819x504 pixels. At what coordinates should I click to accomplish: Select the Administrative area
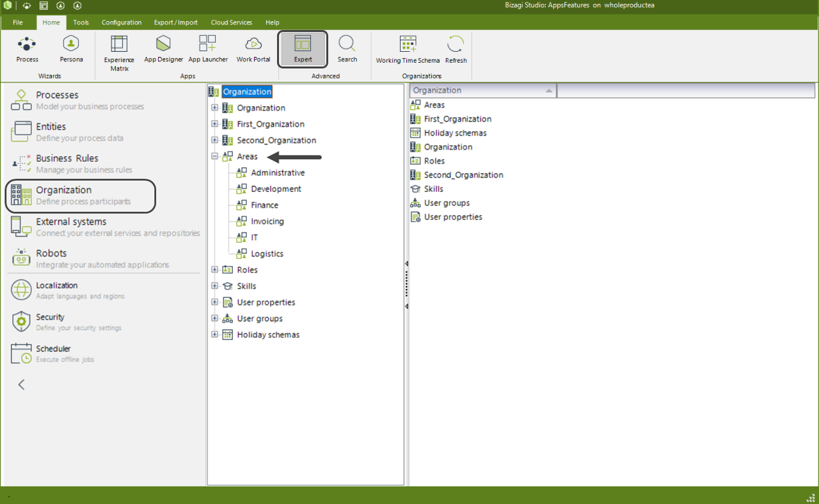(278, 173)
